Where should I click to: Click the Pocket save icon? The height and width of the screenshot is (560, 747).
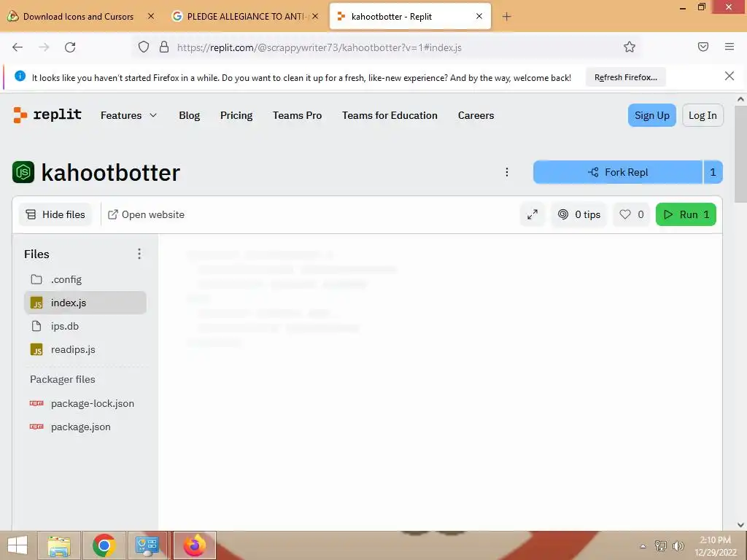coord(703,47)
